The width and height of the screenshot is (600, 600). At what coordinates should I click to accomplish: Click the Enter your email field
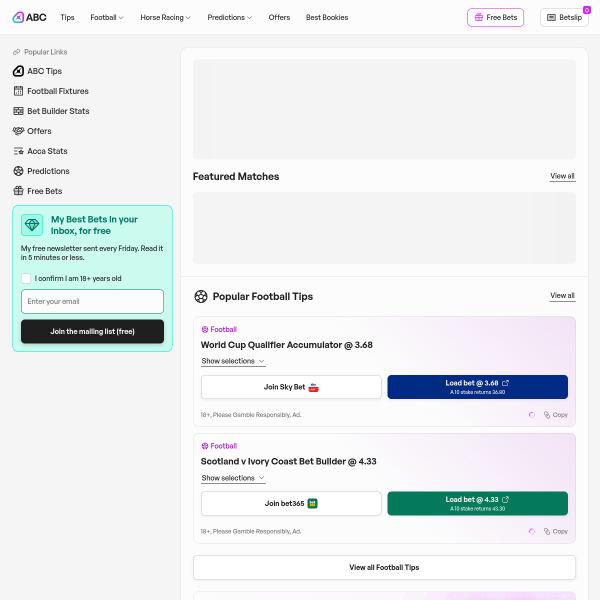point(92,301)
